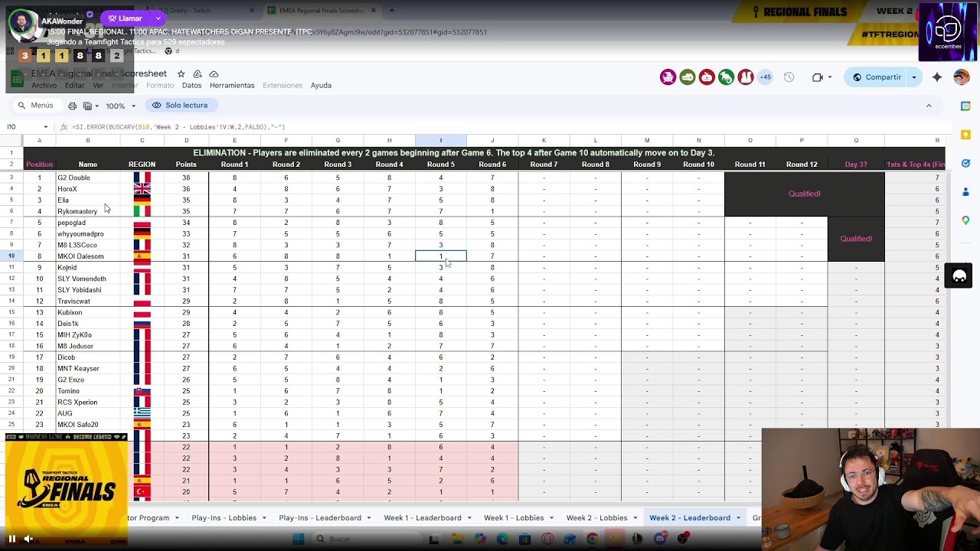Expand the Name Box dropdown arrow
This screenshot has width=980, height=551.
46,127
